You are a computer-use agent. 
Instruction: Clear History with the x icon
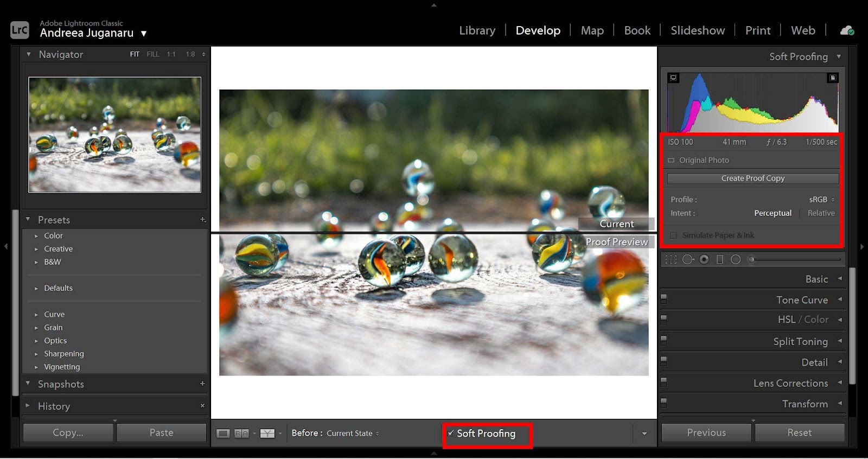(202, 405)
